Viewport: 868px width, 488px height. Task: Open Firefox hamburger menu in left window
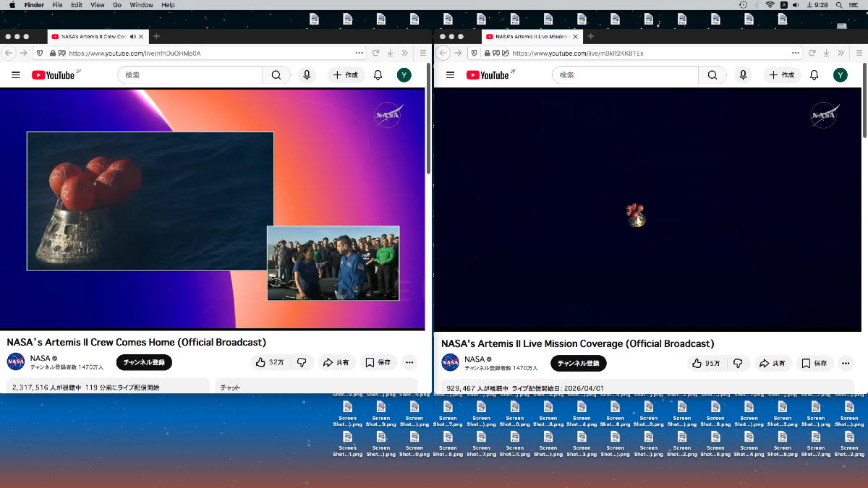[x=423, y=53]
